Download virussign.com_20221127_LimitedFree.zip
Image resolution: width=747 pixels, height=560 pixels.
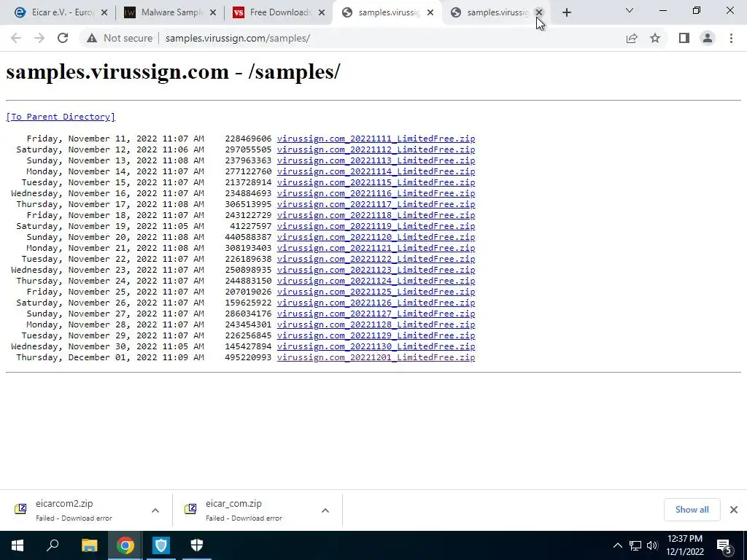[376, 314]
